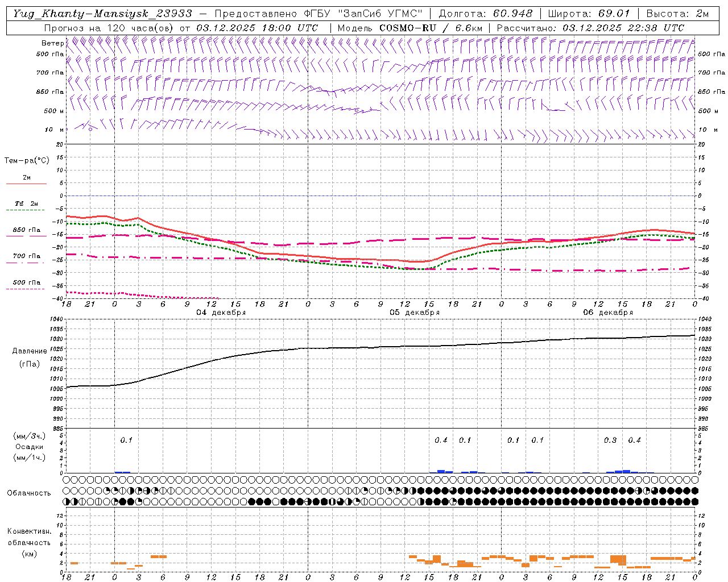The image size is (728, 582).
Task: Click the 500 м wind level label on the left
Action: tap(54, 111)
